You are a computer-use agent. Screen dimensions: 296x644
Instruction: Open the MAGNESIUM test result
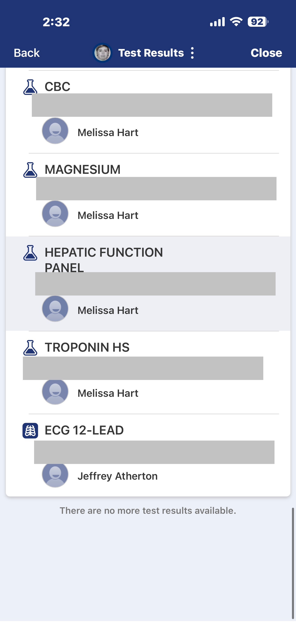coord(82,170)
